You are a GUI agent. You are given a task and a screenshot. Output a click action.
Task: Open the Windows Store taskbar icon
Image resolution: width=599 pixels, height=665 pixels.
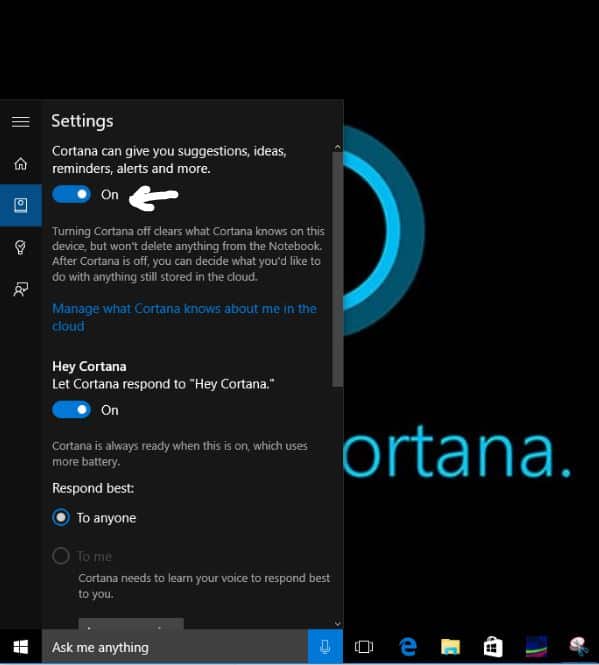(x=493, y=647)
